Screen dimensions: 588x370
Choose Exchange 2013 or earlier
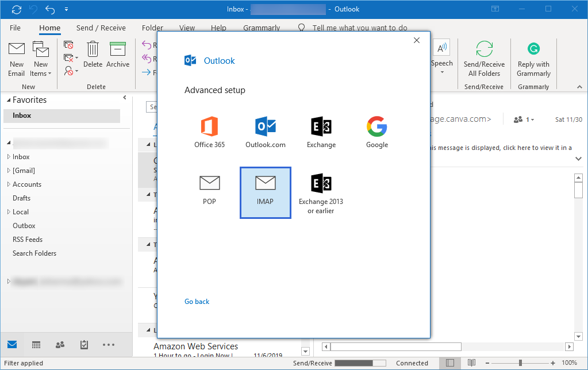321,194
